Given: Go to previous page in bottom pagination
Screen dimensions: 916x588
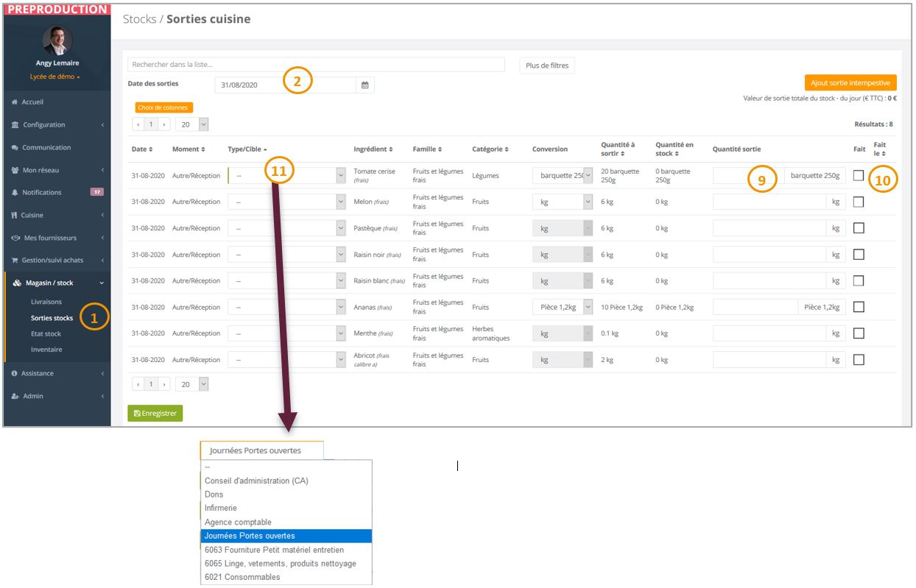Looking at the screenshot, I should click(x=138, y=384).
